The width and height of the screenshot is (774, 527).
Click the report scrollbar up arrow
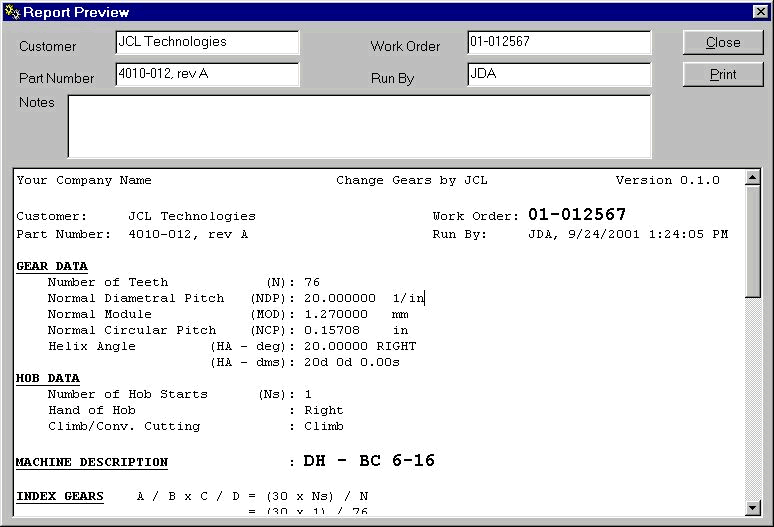[753, 177]
